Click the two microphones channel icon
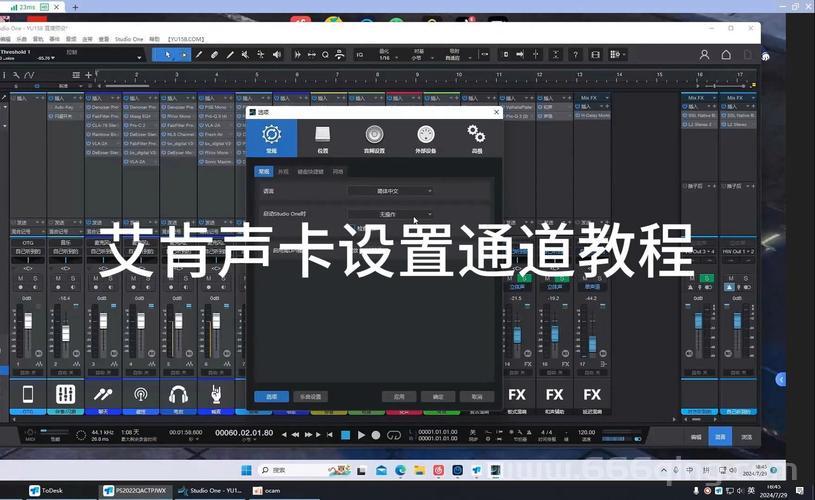 (103, 394)
